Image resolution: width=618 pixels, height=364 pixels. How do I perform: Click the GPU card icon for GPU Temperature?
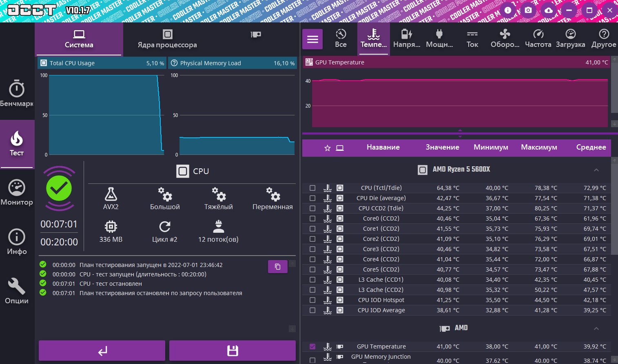[340, 346]
